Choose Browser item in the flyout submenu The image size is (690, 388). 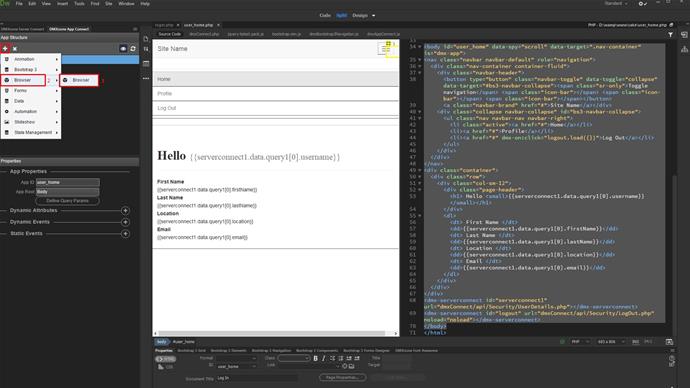(79, 80)
